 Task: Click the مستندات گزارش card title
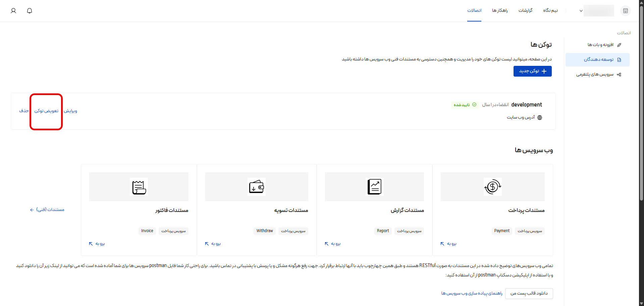(407, 210)
